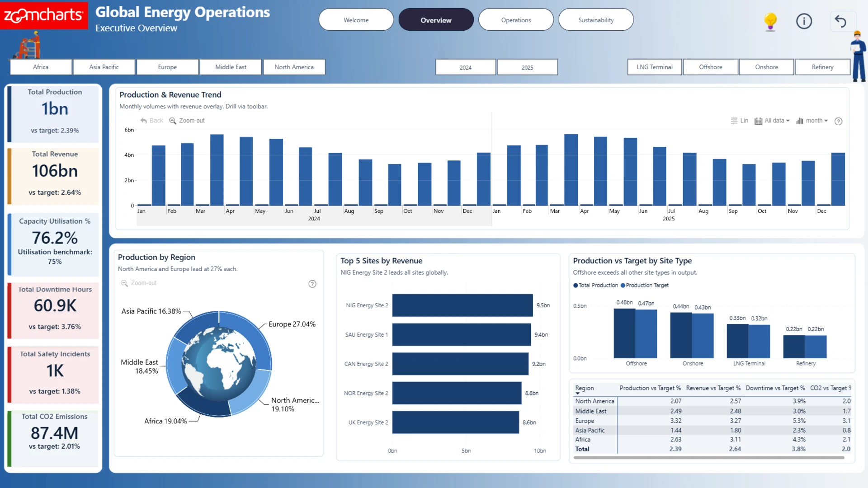Viewport: 868px width, 488px height.
Task: Switch to the Sustainability tab
Action: [596, 20]
